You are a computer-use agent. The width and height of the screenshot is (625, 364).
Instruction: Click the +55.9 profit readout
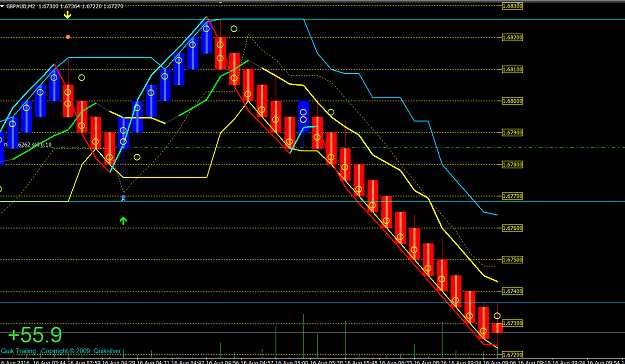pyautogui.click(x=35, y=335)
